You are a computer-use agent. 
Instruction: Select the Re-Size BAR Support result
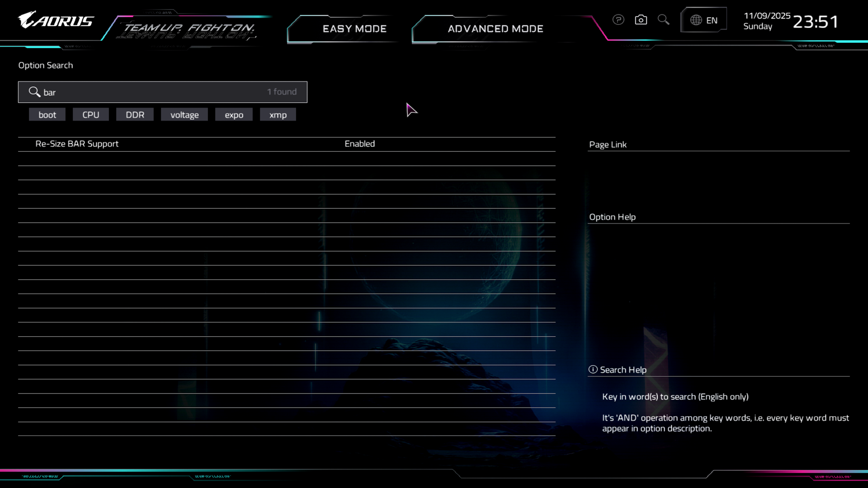(x=77, y=144)
